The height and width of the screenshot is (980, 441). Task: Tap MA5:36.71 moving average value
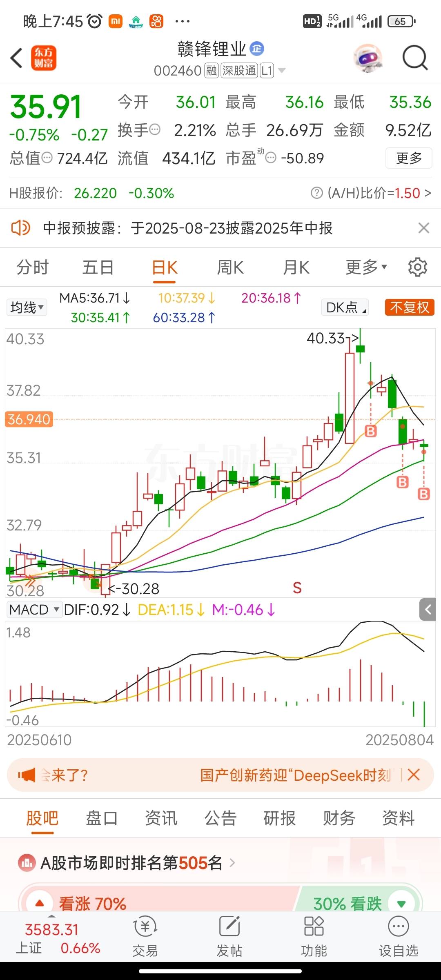pyautogui.click(x=95, y=298)
